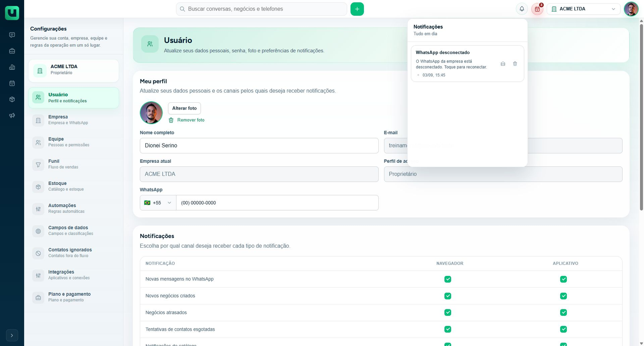Uncheck Navegador for Novos negócios criados

click(448, 296)
